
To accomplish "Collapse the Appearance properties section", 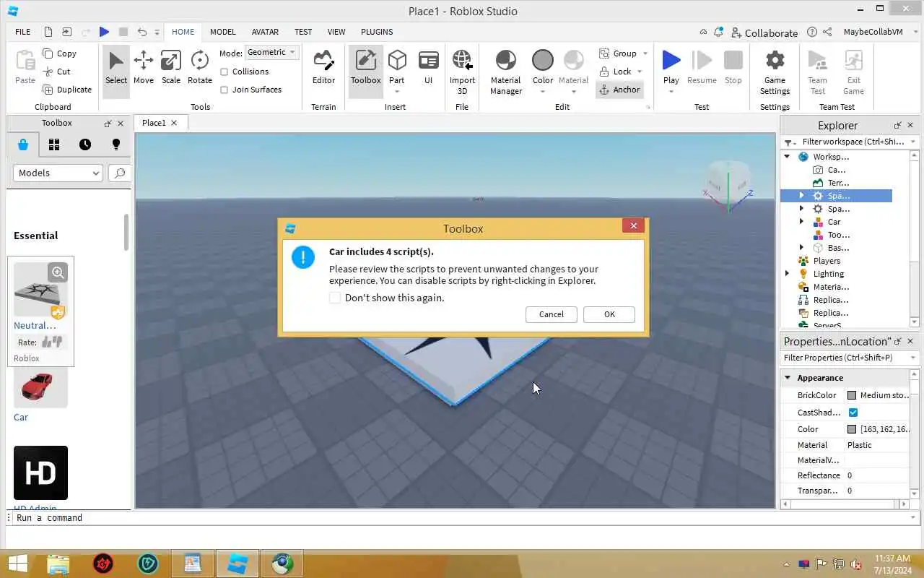I will coord(788,378).
